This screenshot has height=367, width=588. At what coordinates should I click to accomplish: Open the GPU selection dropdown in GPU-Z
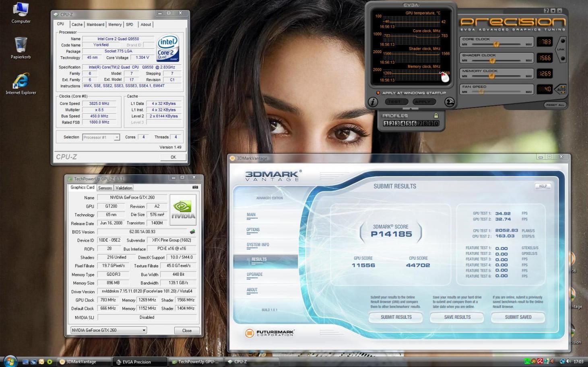point(109,330)
